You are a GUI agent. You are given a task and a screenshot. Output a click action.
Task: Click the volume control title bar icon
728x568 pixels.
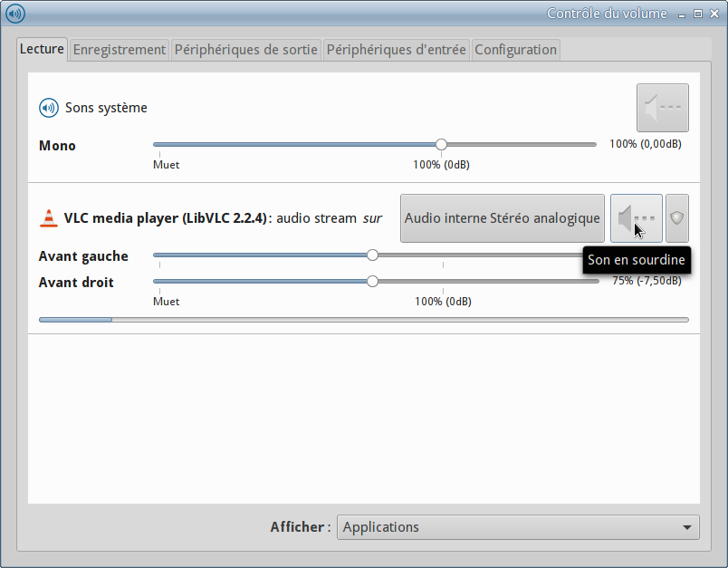(x=15, y=14)
